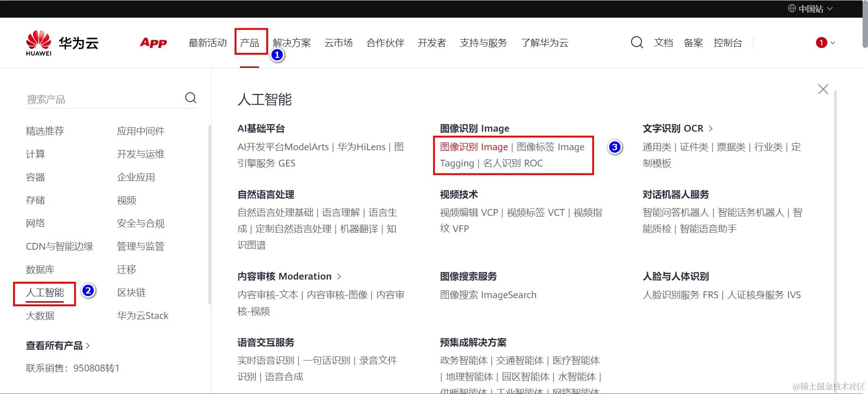
Task: Select 数据库 category
Action: click(40, 270)
